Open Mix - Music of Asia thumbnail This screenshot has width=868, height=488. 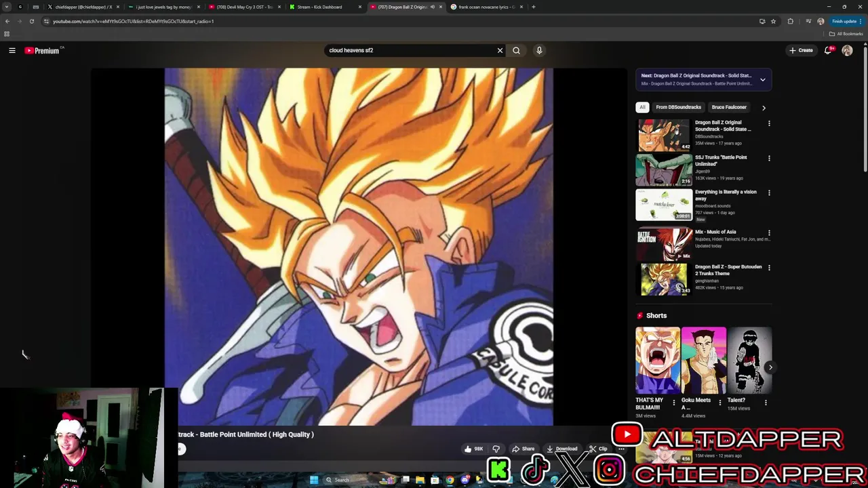pos(664,245)
